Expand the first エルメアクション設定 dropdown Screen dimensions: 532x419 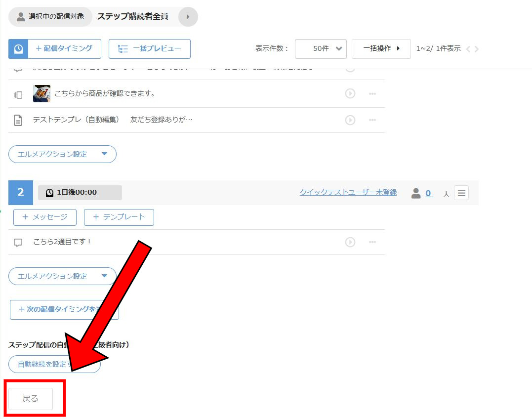pyautogui.click(x=62, y=154)
